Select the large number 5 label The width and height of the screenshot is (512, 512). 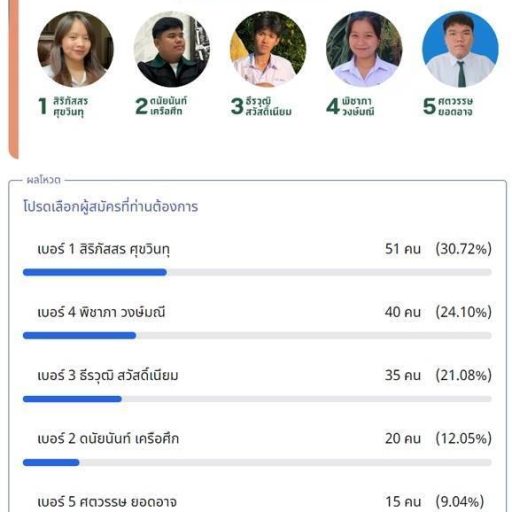[x=429, y=106]
